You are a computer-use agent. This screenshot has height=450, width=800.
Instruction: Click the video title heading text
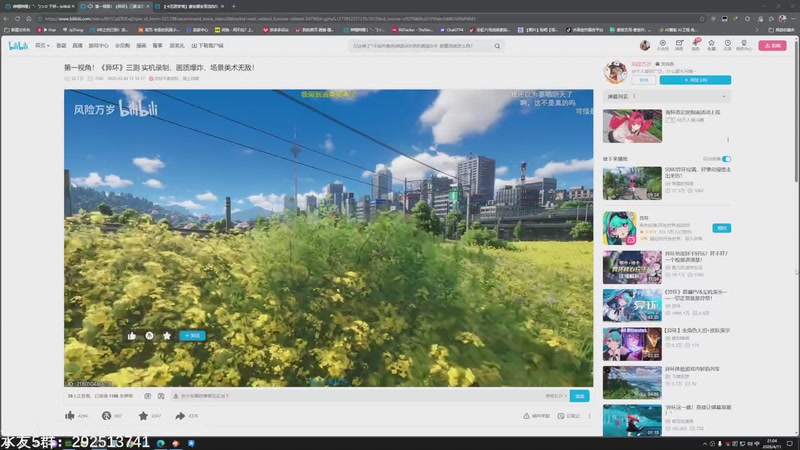[159, 67]
